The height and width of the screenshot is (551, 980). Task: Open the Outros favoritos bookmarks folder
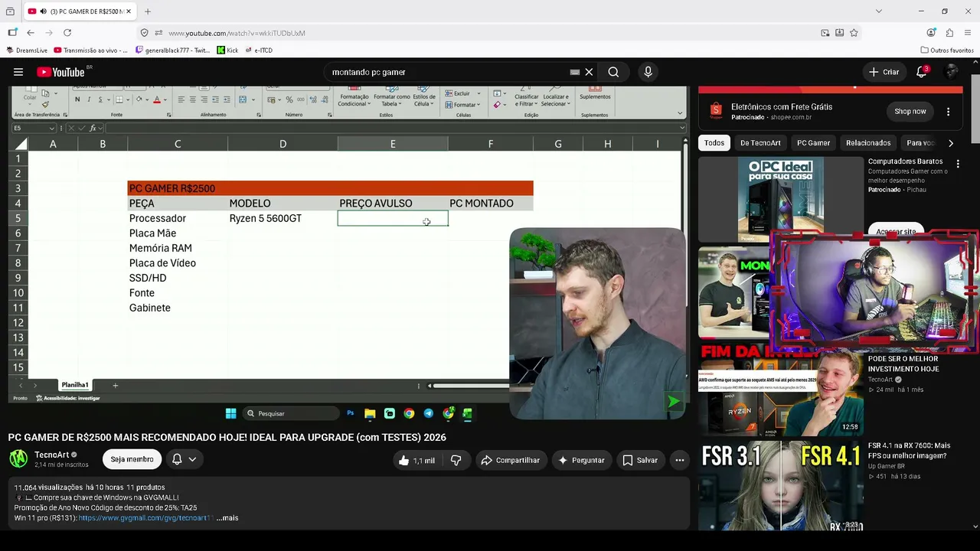coord(947,51)
